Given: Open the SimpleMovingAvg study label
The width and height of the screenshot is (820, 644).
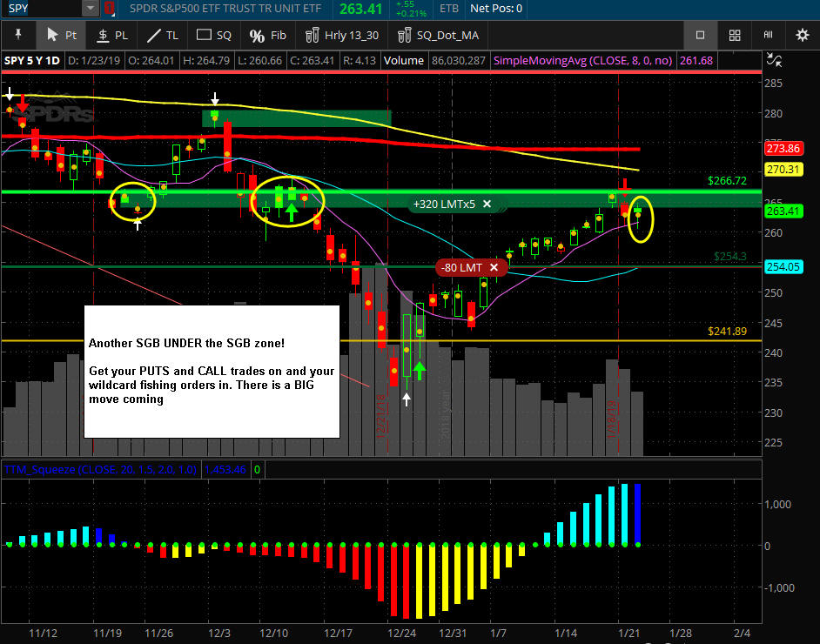Looking at the screenshot, I should tap(582, 61).
